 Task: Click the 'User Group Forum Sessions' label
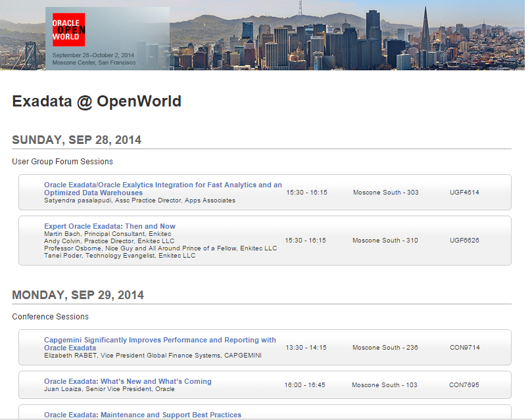pos(62,162)
